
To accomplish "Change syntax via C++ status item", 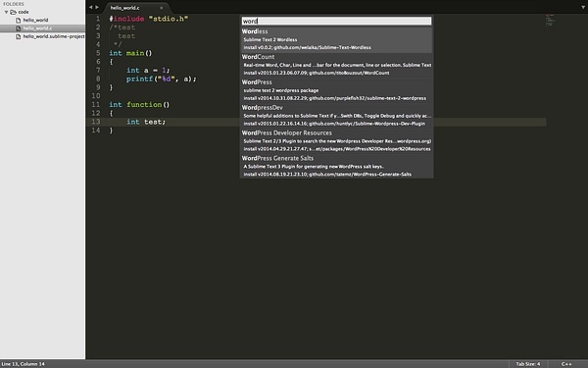I will coord(566,364).
